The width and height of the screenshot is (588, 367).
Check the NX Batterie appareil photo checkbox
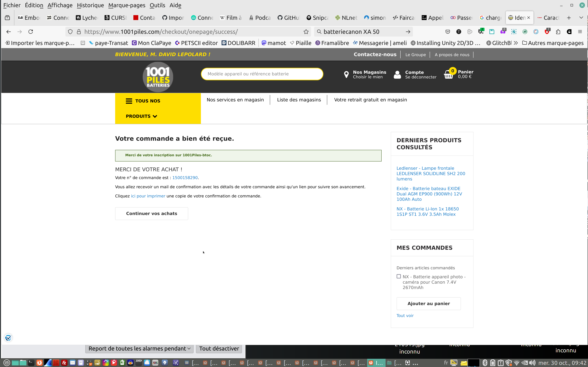coord(399,276)
